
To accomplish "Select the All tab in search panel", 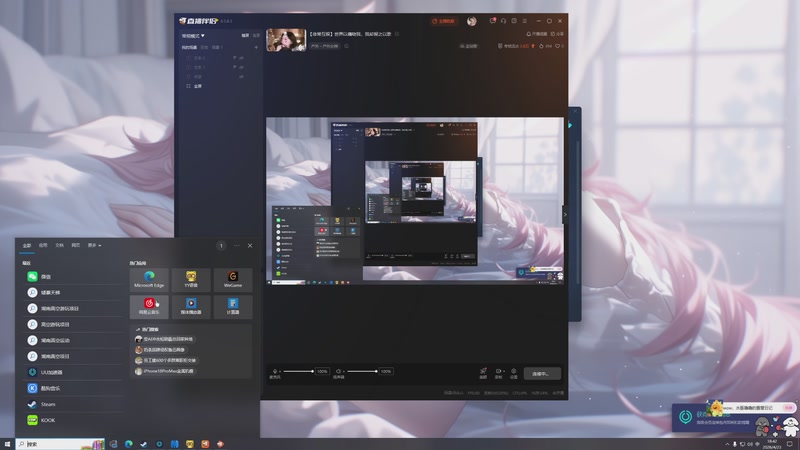I will [27, 245].
